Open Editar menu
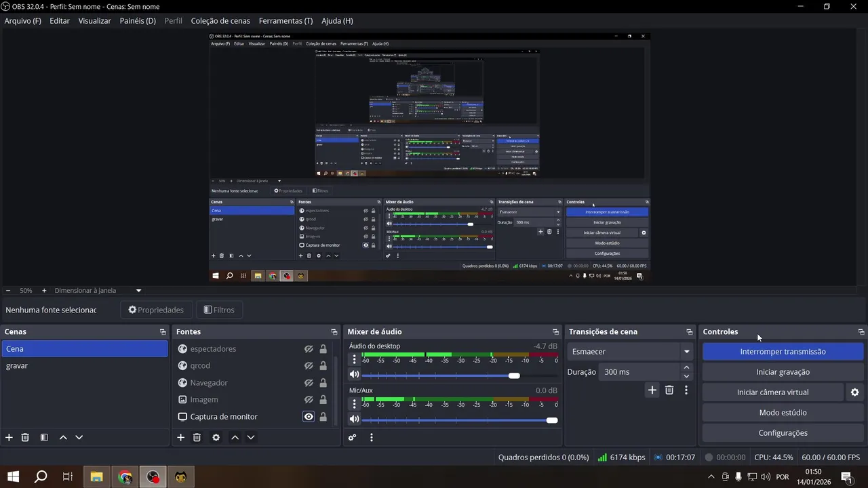 click(x=60, y=20)
